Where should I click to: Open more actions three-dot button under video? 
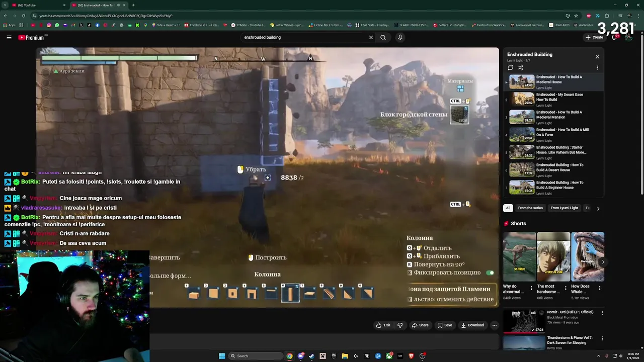[494, 325]
